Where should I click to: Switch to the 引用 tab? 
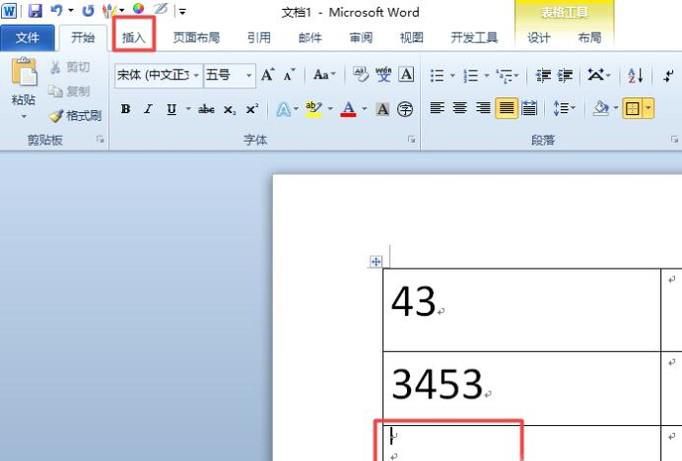pyautogui.click(x=259, y=38)
